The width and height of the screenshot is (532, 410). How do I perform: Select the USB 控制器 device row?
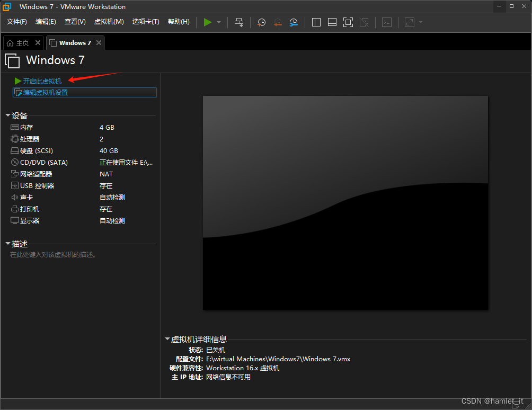83,186
